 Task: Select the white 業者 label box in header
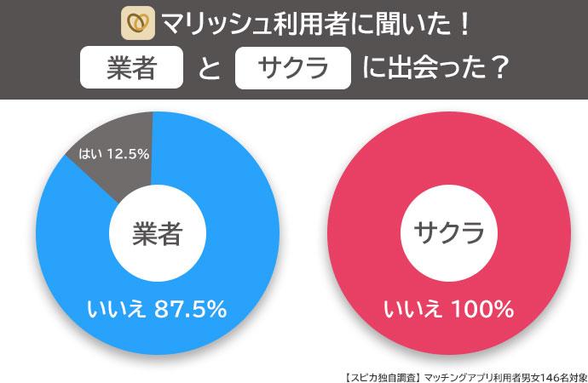(x=131, y=67)
